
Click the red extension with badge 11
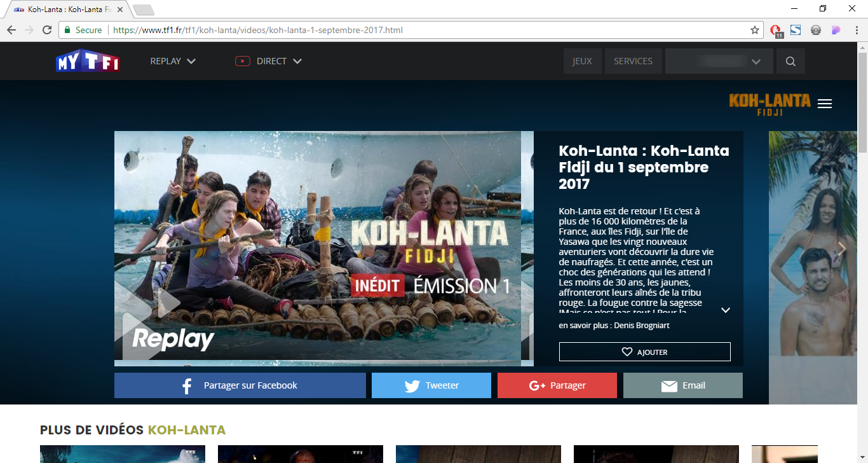[776, 31]
